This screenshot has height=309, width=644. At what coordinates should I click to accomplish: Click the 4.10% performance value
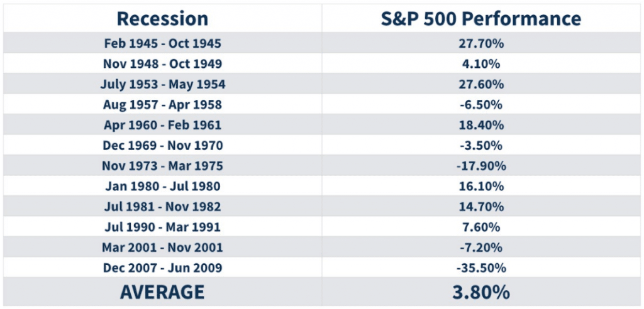click(x=482, y=64)
